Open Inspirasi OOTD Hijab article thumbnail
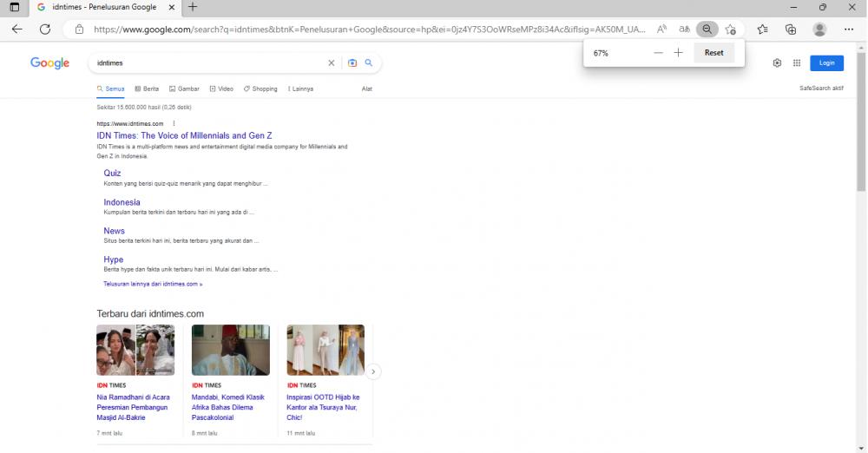This screenshot has width=868, height=453. (x=325, y=350)
